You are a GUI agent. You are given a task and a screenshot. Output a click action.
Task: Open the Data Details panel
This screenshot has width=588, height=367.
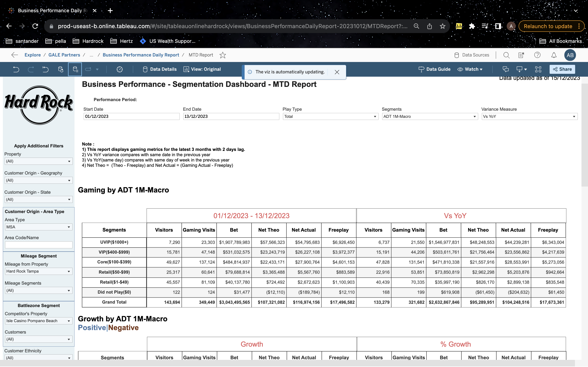160,69
